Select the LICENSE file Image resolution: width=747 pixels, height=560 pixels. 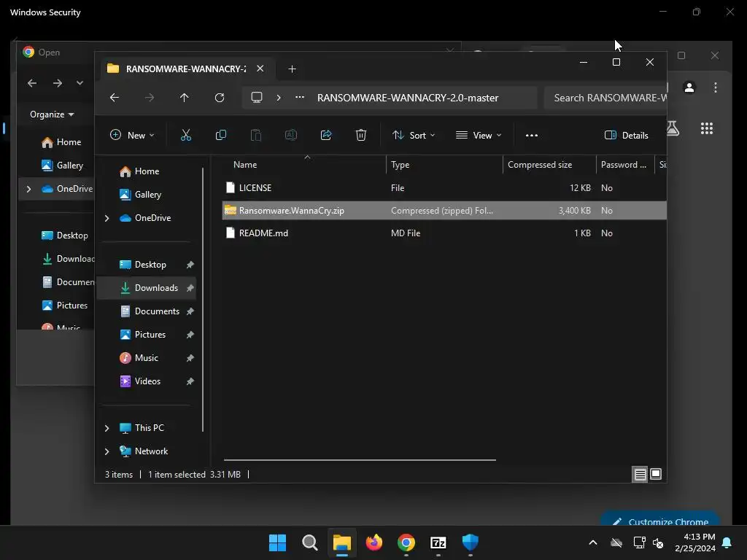[444, 187]
